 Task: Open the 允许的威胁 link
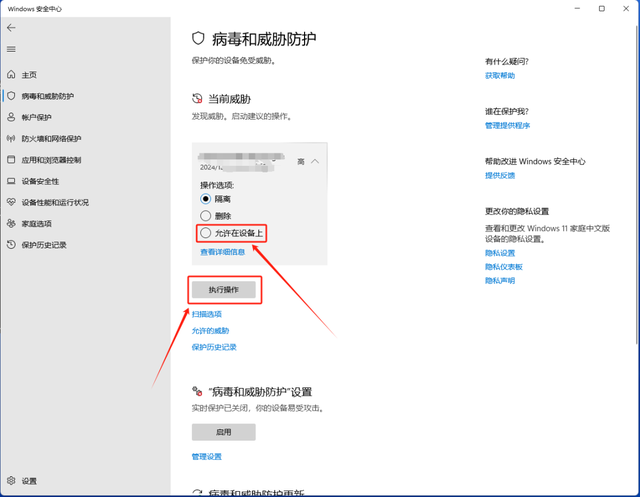click(210, 331)
